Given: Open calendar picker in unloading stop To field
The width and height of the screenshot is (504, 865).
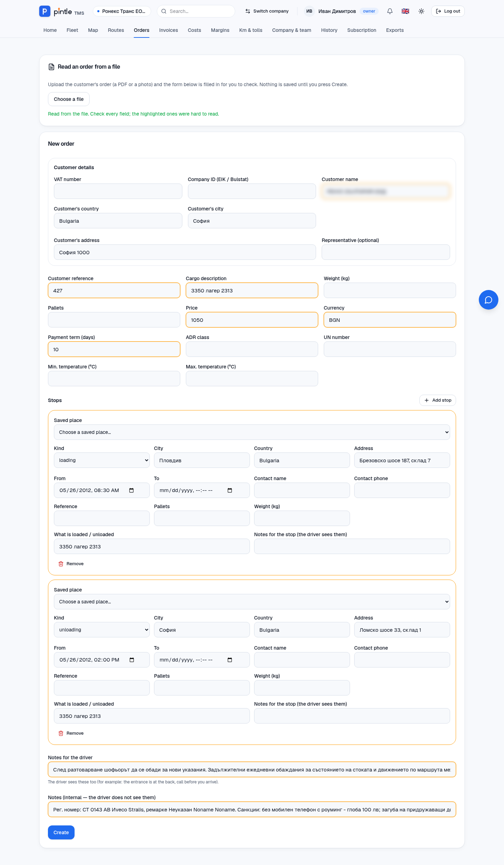Looking at the screenshot, I should (x=230, y=660).
